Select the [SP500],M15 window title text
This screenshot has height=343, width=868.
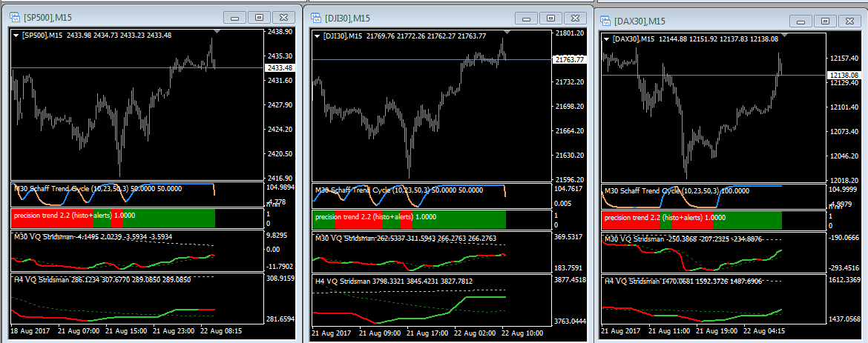pos(48,18)
